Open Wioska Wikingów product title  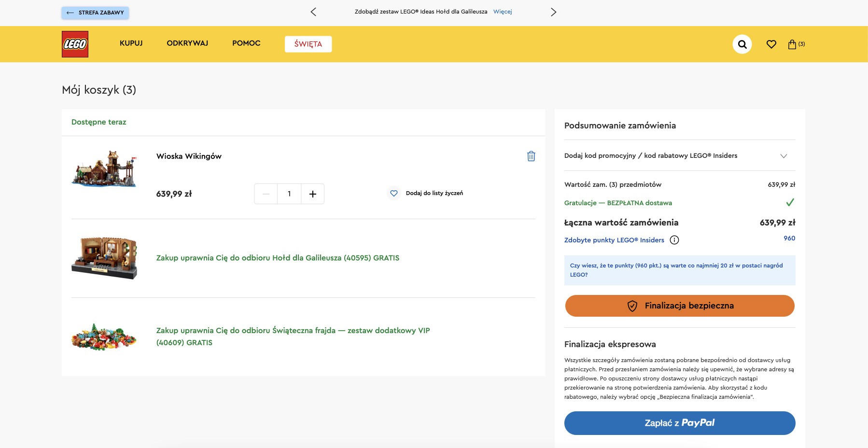point(189,156)
